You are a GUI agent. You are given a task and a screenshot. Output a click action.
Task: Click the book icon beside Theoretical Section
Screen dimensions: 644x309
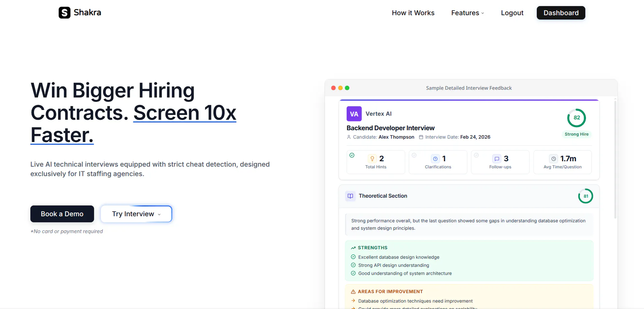(x=350, y=196)
